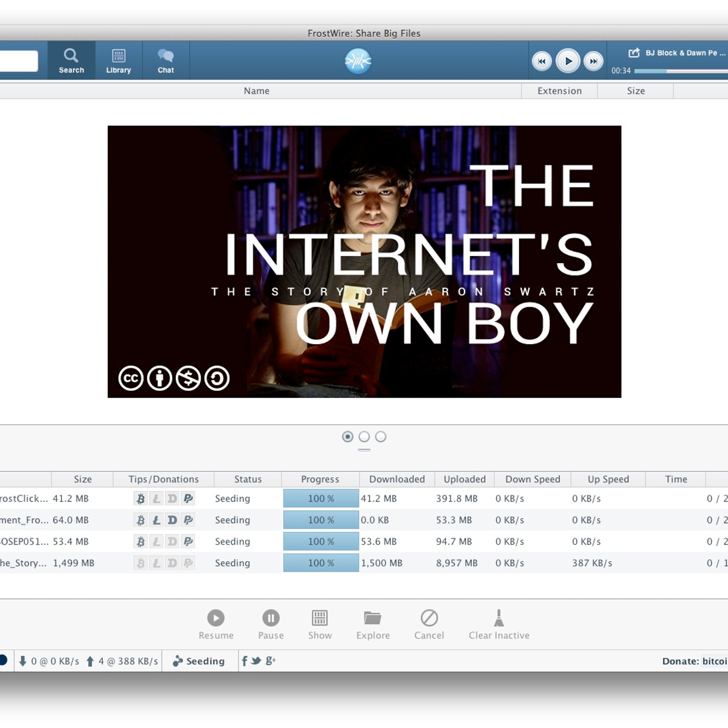Select the third slide radio button
728x728 pixels.
click(381, 437)
